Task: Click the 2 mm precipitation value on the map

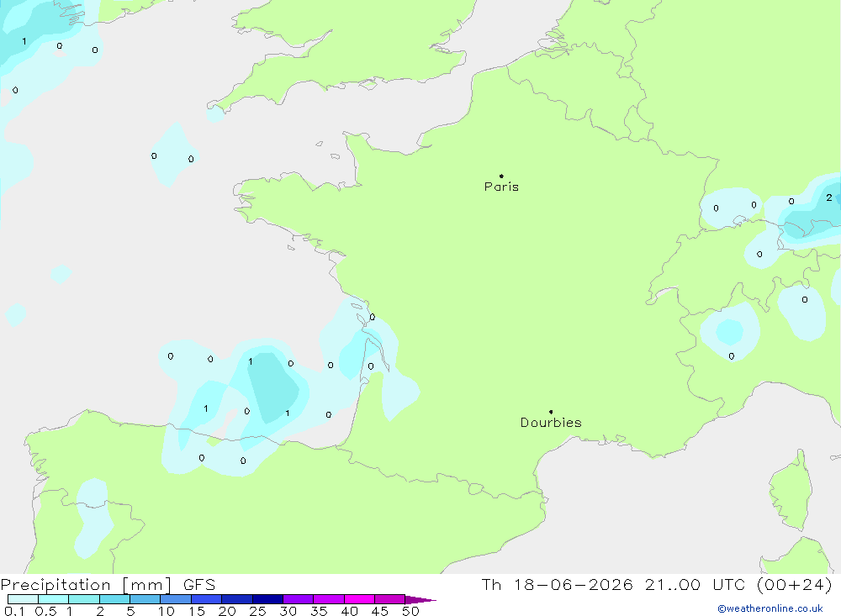Action: point(829,197)
